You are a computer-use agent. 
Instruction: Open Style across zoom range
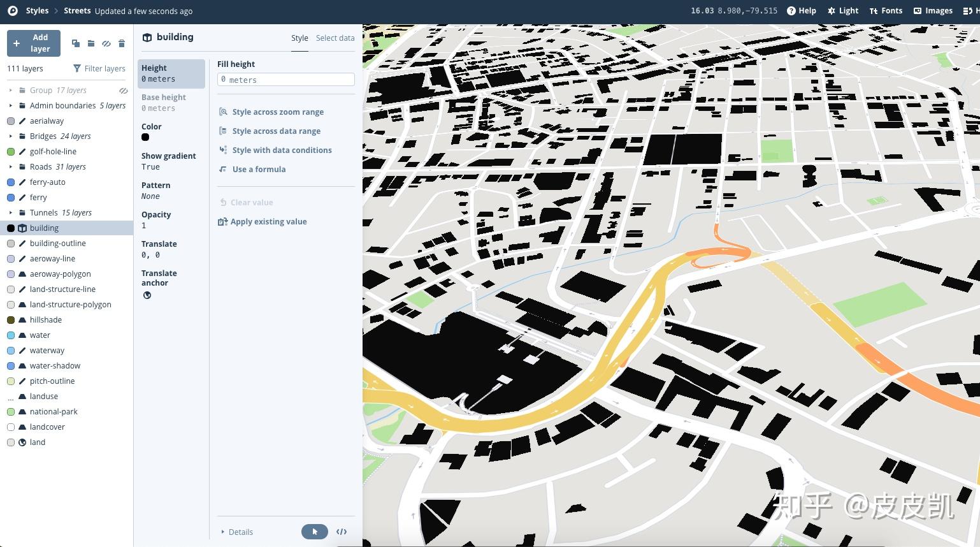[278, 112]
